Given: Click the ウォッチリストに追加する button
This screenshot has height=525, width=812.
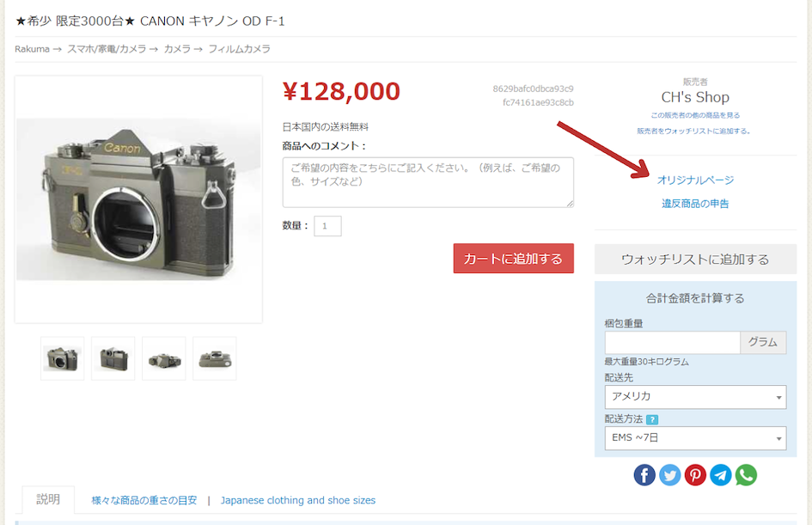Looking at the screenshot, I should pyautogui.click(x=695, y=259).
